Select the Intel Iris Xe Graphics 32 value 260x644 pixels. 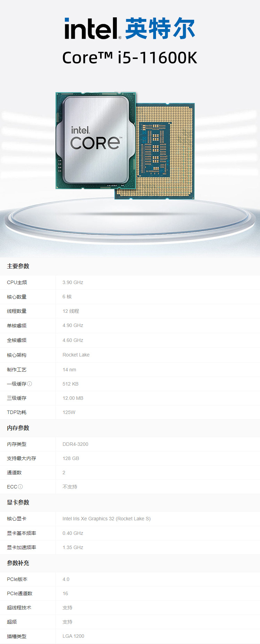pos(106,519)
